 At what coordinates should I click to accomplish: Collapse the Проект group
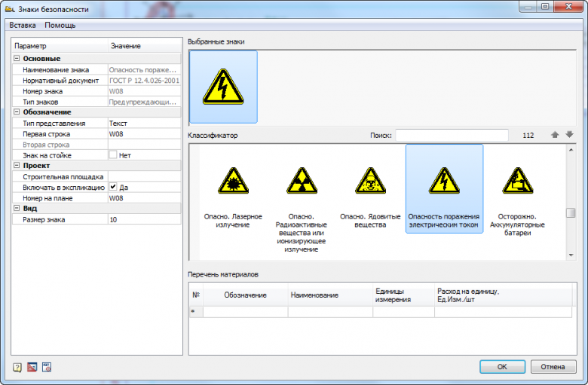point(17,165)
